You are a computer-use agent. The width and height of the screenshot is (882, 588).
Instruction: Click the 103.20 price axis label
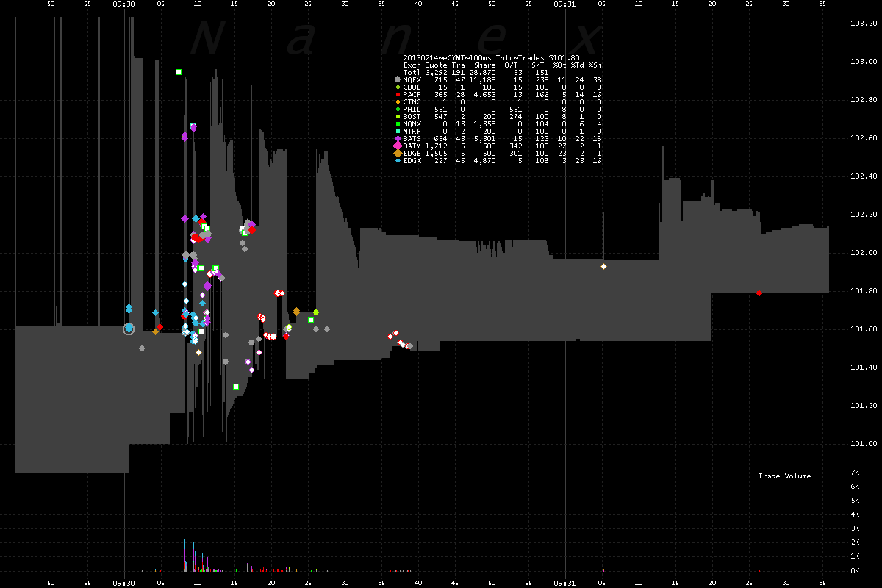(862, 24)
